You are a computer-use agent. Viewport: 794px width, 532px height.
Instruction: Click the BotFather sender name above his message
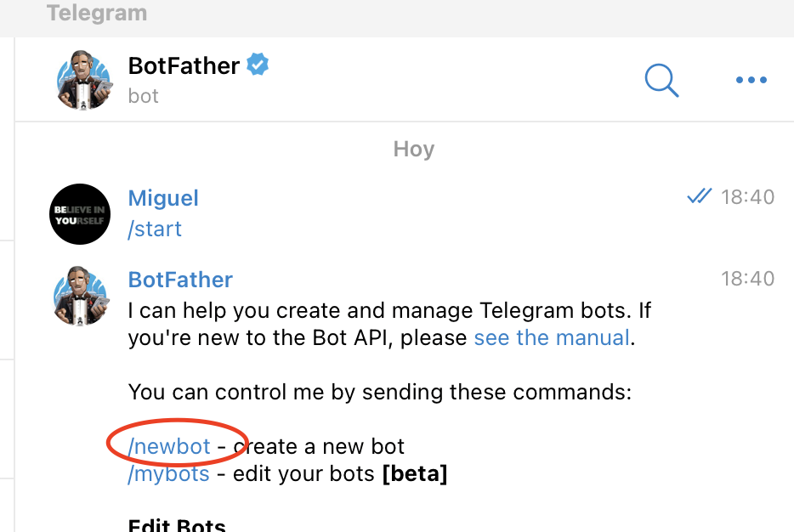[180, 280]
